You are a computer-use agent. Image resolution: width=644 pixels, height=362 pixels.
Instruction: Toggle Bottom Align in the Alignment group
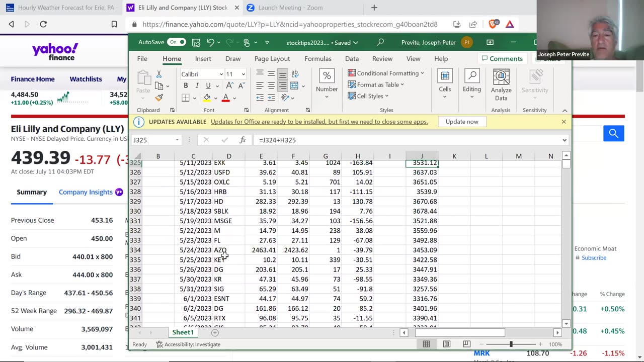(x=283, y=74)
